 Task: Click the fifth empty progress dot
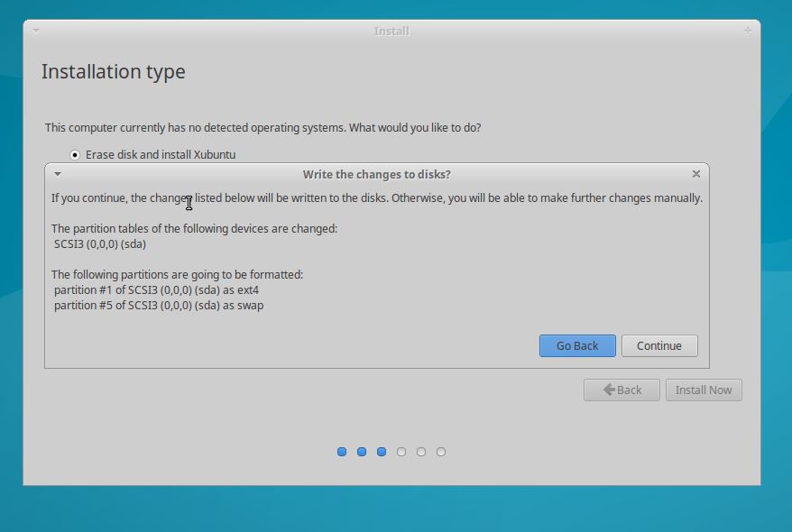pos(421,452)
